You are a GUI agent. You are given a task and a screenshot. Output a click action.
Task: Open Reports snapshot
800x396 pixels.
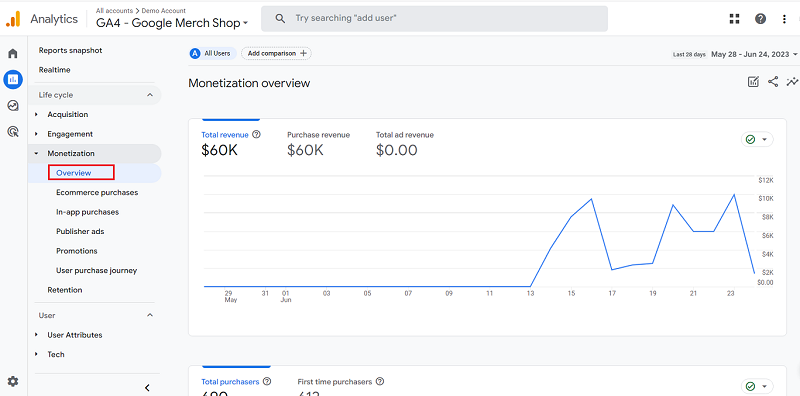point(70,51)
